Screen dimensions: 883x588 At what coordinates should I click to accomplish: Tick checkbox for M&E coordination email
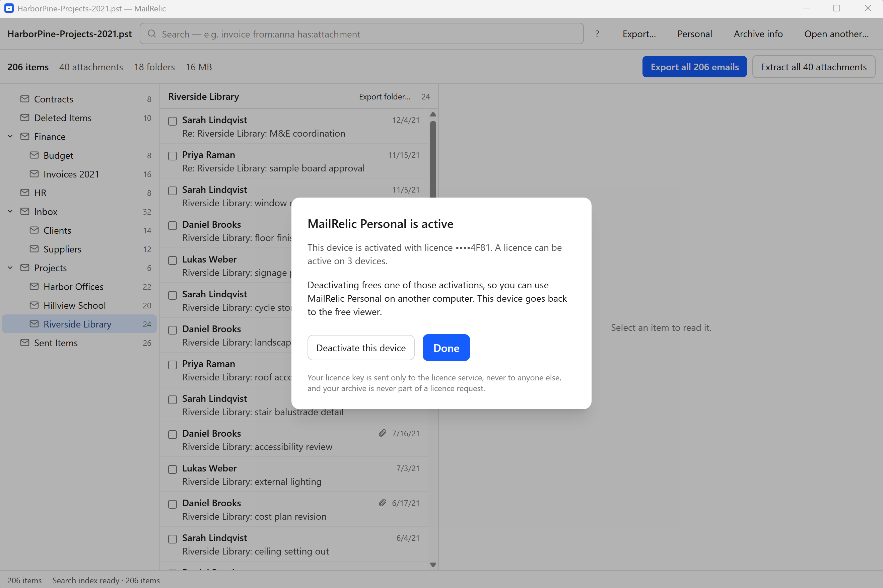coord(173,121)
